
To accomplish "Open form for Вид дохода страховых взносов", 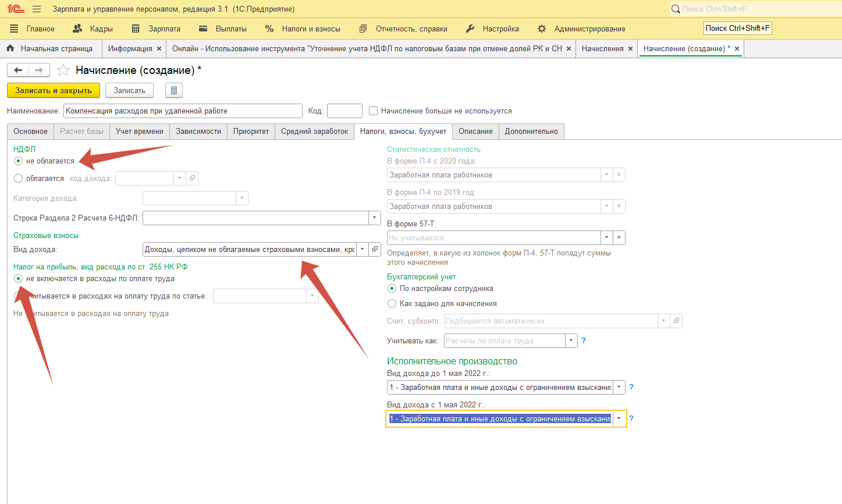I will [375, 249].
